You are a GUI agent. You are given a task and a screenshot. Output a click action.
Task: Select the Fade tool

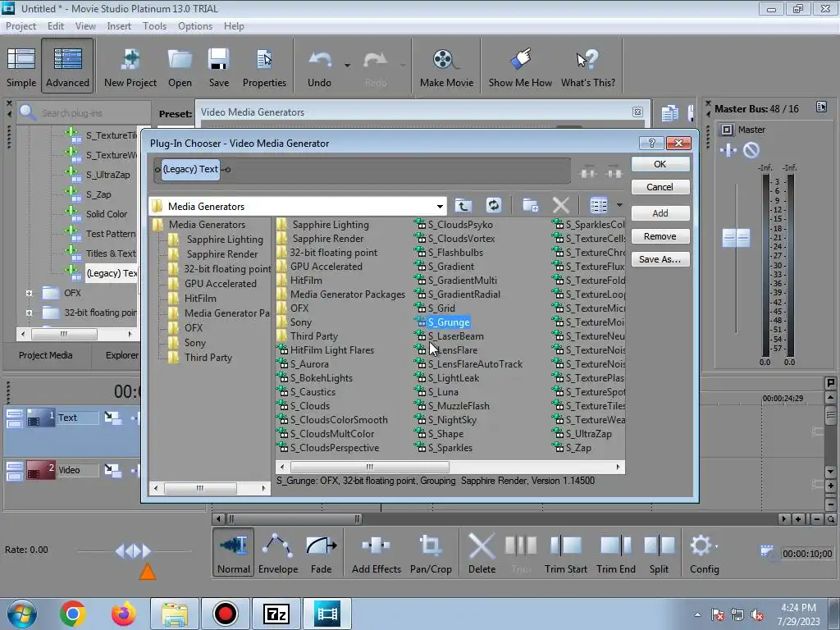(321, 552)
